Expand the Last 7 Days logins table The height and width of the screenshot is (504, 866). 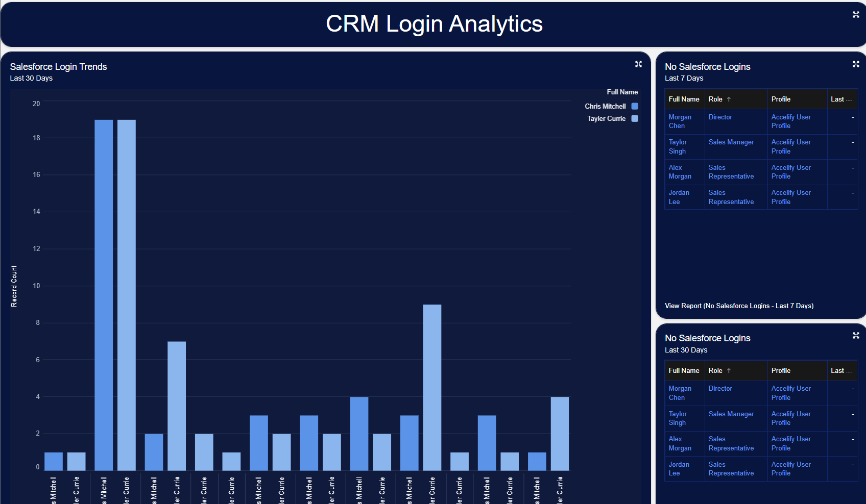click(856, 64)
